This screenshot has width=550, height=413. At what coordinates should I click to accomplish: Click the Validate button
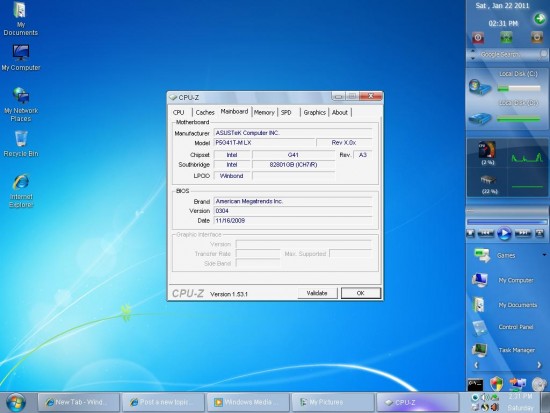pyautogui.click(x=317, y=293)
